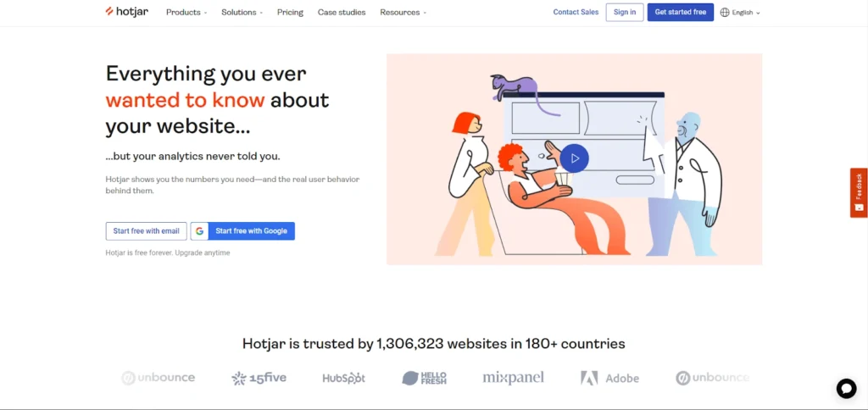Click the Hotjar logo in the header

pyautogui.click(x=127, y=12)
